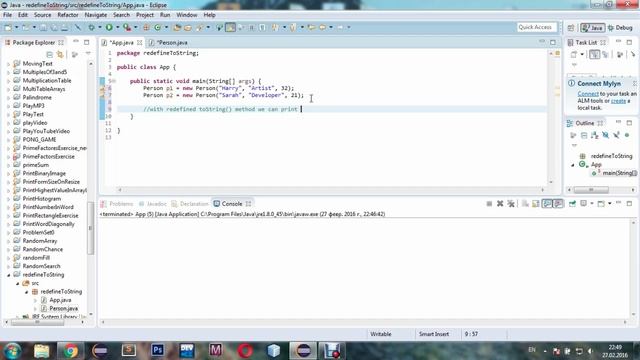640x360 pixels.
Task: Click the Open Type toolbar icon
Action: [x=177, y=27]
